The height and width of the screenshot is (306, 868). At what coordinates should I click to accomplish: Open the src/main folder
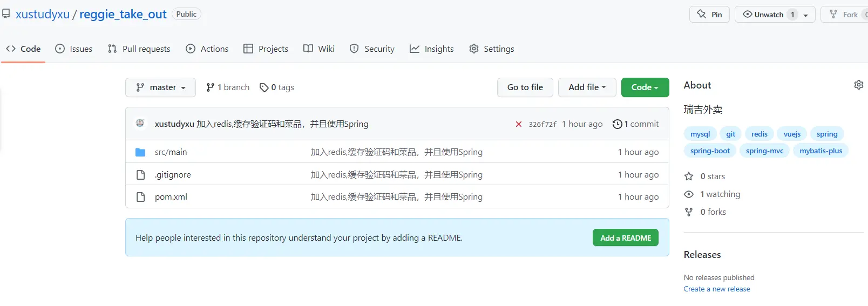[171, 152]
